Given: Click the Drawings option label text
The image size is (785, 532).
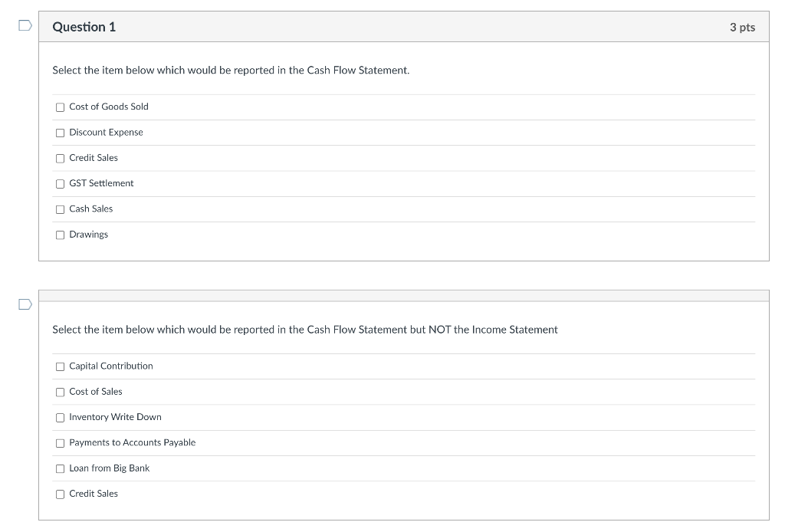Looking at the screenshot, I should pos(88,235).
